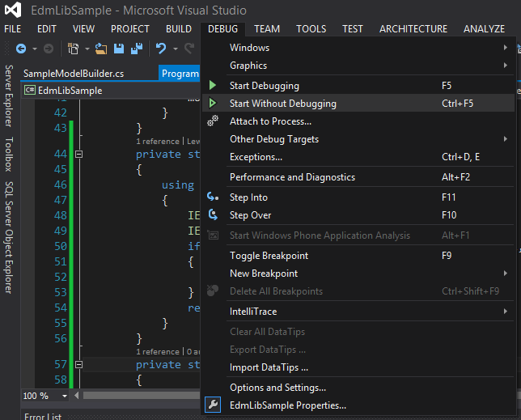Choose Attach to Process... entry
The width and height of the screenshot is (521, 420).
[x=358, y=121]
